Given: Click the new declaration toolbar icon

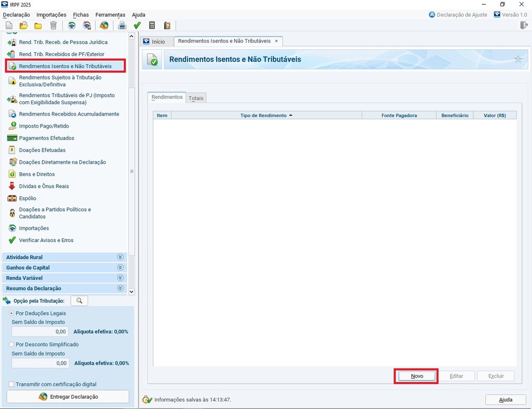Looking at the screenshot, I should point(9,25).
